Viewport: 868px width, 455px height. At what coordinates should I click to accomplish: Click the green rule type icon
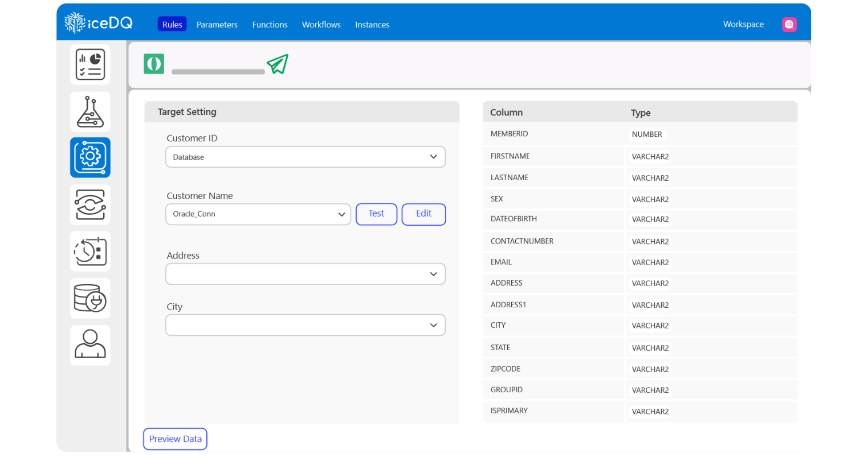pyautogui.click(x=154, y=64)
